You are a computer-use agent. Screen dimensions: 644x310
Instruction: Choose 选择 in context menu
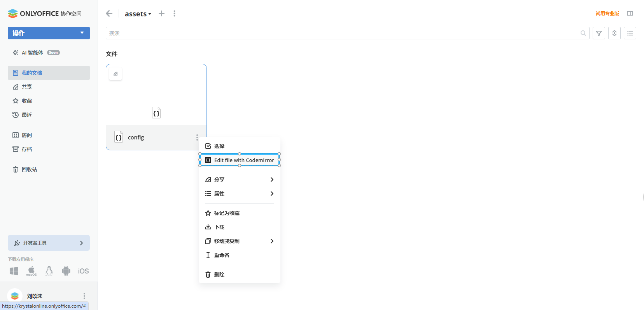(x=240, y=146)
